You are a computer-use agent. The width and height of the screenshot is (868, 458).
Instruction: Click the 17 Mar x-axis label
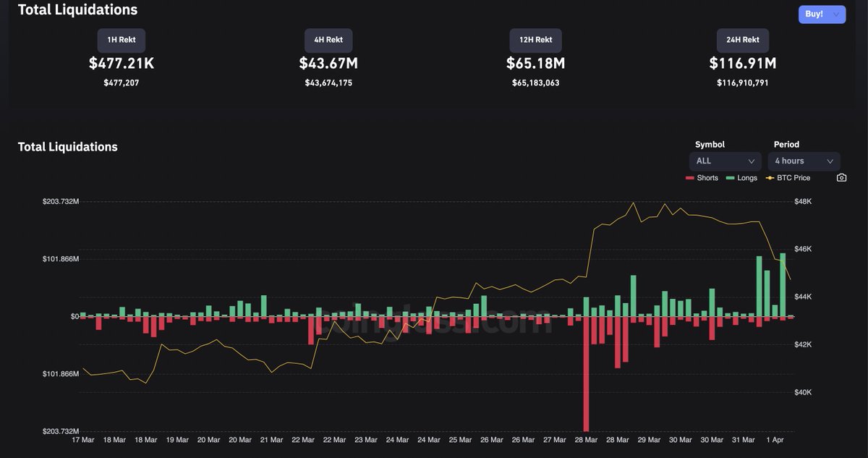tap(82, 439)
